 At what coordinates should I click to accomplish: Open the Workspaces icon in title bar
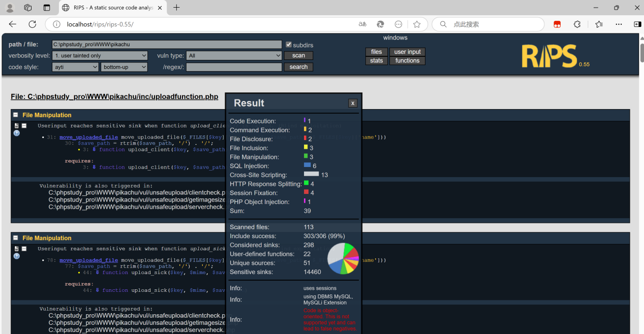28,8
